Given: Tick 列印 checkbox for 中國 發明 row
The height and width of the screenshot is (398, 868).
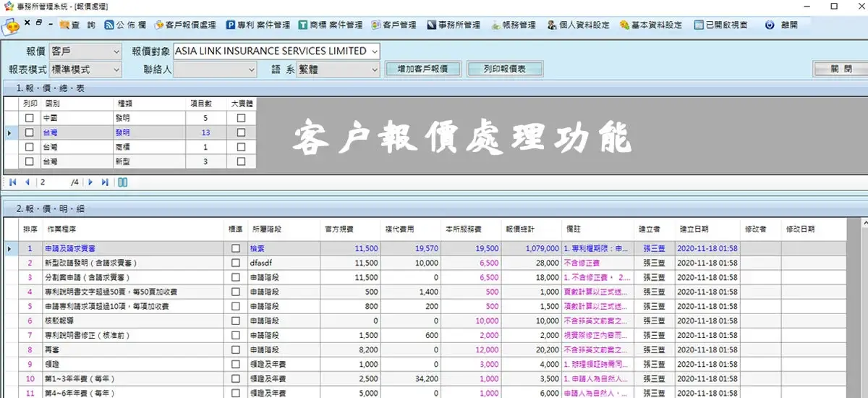Looking at the screenshot, I should pyautogui.click(x=30, y=118).
